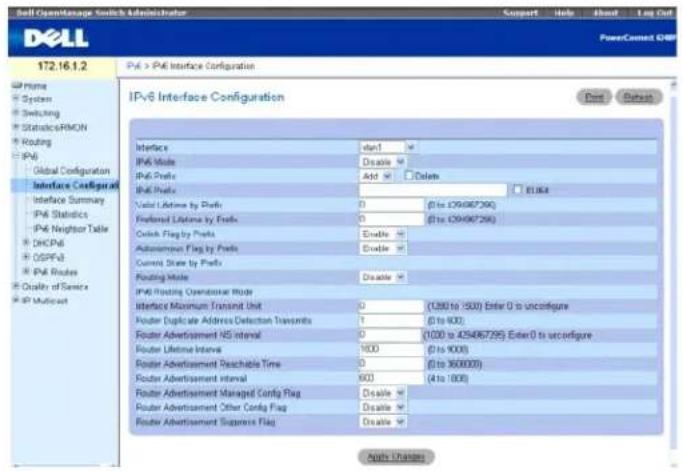This screenshot has width=682, height=471.
Task: Click the vertical scrollbar at right
Action: tap(674, 270)
